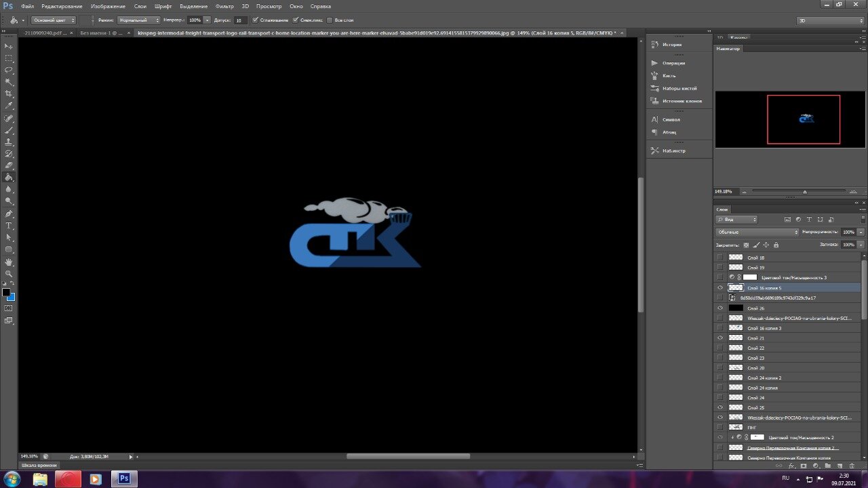Open the Операции (Actions) panel
The image size is (868, 488).
[x=668, y=63]
